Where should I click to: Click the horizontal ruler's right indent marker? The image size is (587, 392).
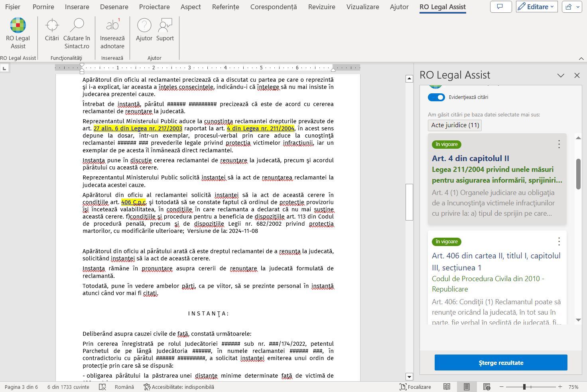[x=333, y=70]
